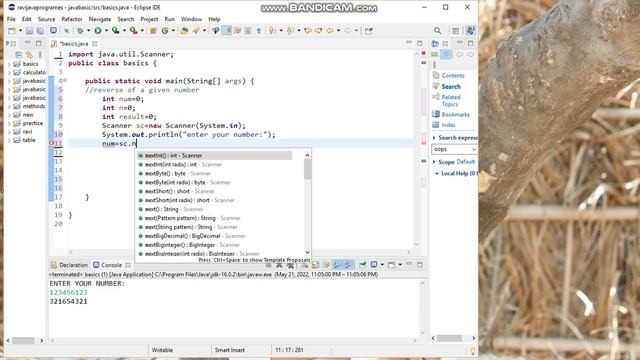Open the Refactor menu
The height and width of the screenshot is (360, 640).
pyautogui.click(x=72, y=19)
